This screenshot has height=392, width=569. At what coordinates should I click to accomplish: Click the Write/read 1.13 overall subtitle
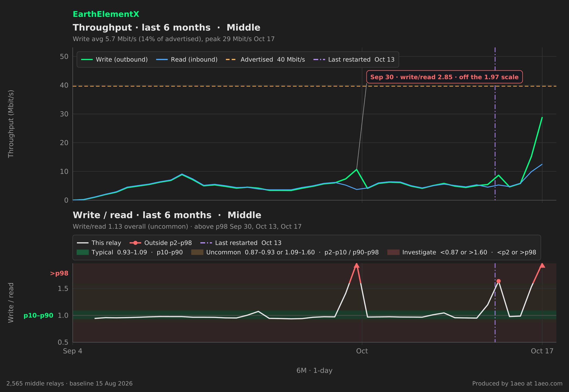[x=187, y=227]
